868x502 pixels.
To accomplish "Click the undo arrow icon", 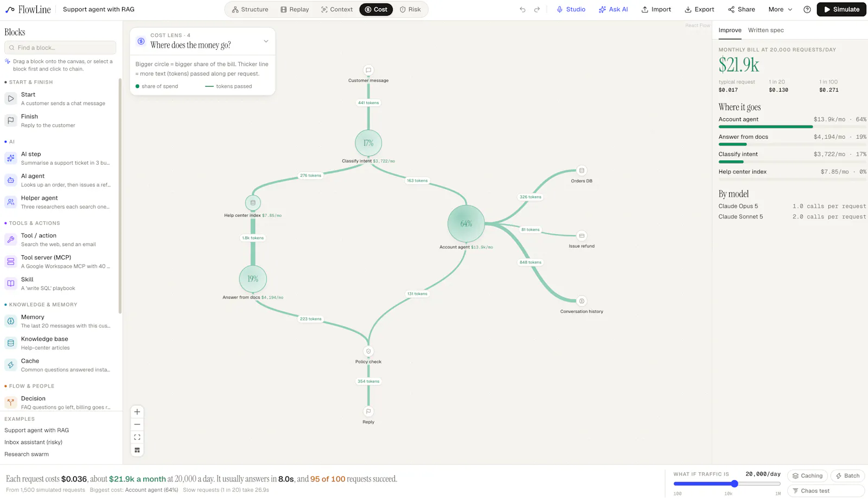I will (522, 9).
